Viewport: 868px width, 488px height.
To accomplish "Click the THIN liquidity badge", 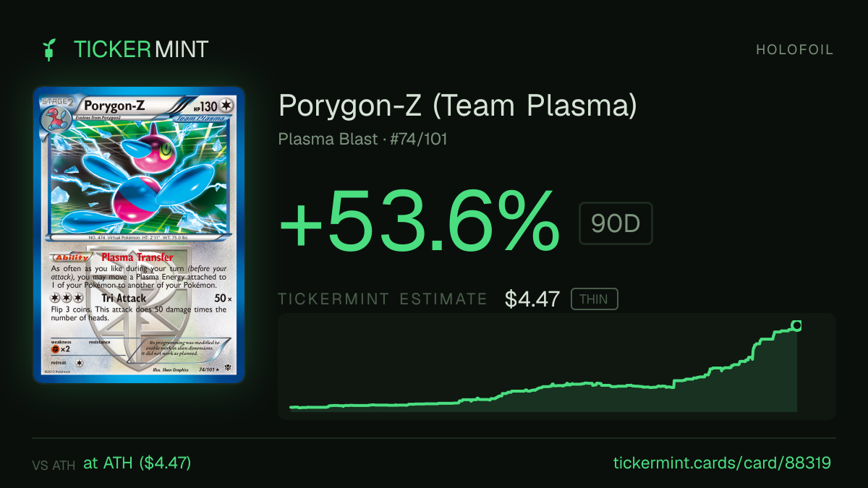I will tap(594, 299).
